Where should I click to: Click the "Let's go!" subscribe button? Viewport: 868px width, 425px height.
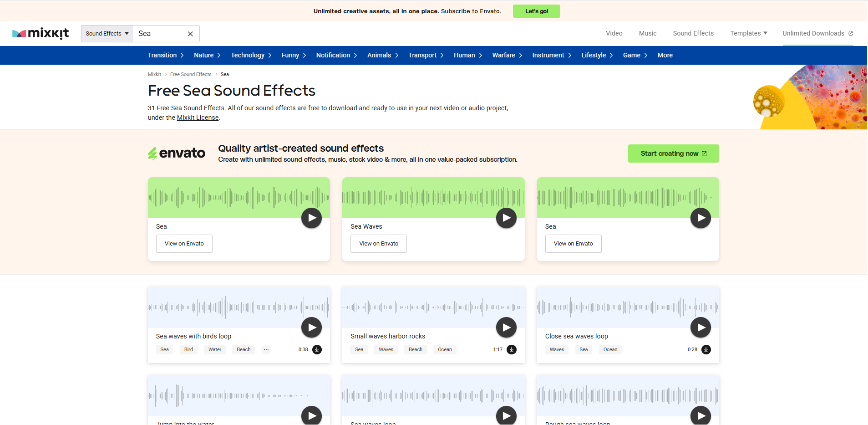click(x=536, y=11)
